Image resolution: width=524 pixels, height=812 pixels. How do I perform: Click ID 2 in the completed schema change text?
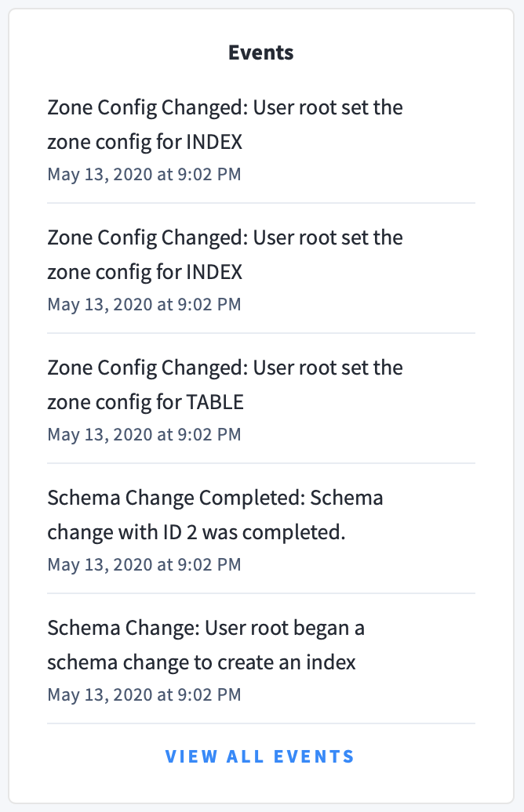point(180,532)
